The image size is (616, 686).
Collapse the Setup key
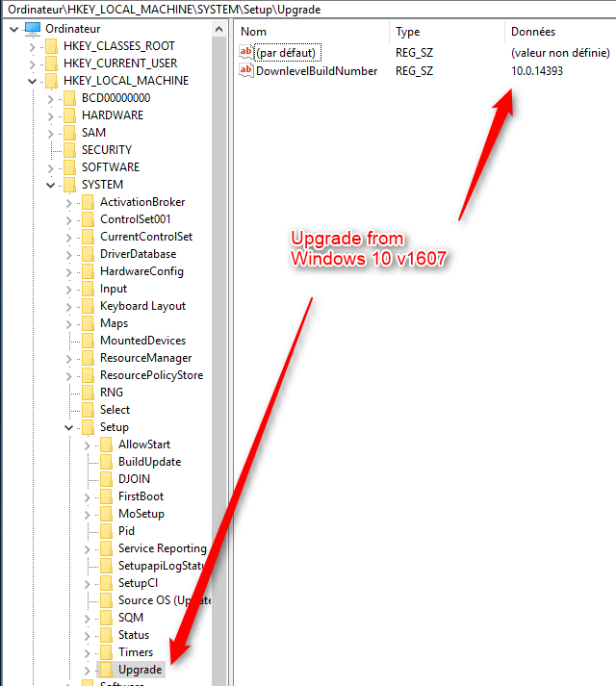(x=68, y=428)
